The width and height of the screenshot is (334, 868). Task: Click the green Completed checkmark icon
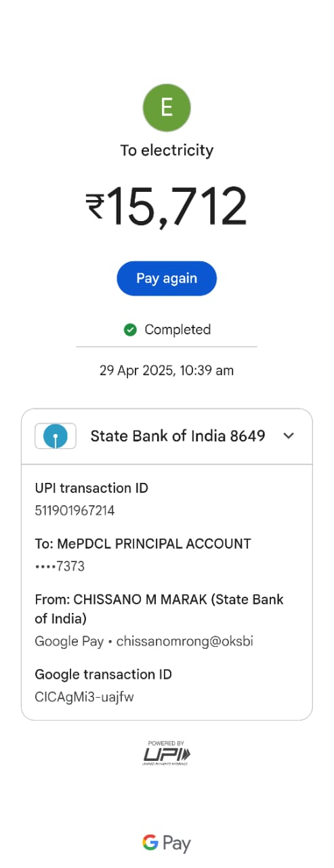130,330
